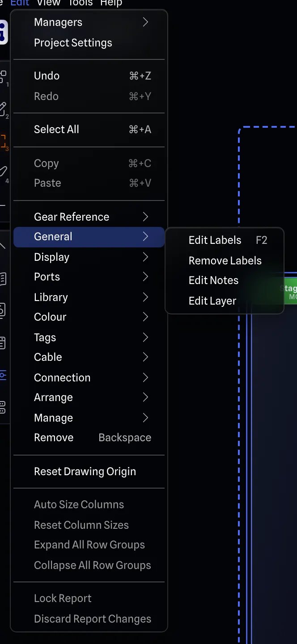
Task: Select the orange bracket tool numbered 3
Action: coord(4,142)
